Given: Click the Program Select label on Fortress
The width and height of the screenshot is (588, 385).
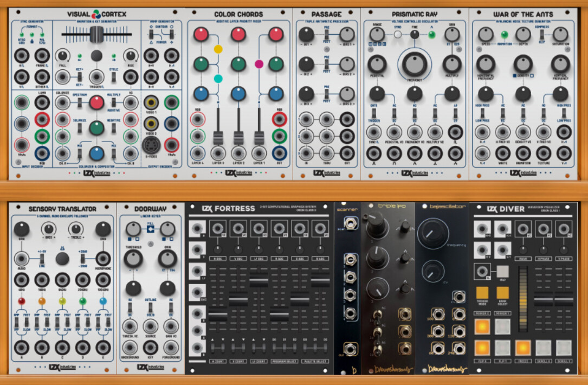Looking at the screenshot, I should (285, 361).
